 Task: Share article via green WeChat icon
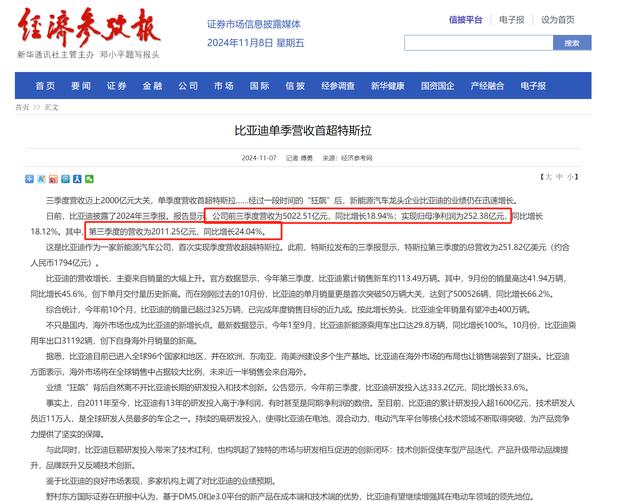click(89, 179)
